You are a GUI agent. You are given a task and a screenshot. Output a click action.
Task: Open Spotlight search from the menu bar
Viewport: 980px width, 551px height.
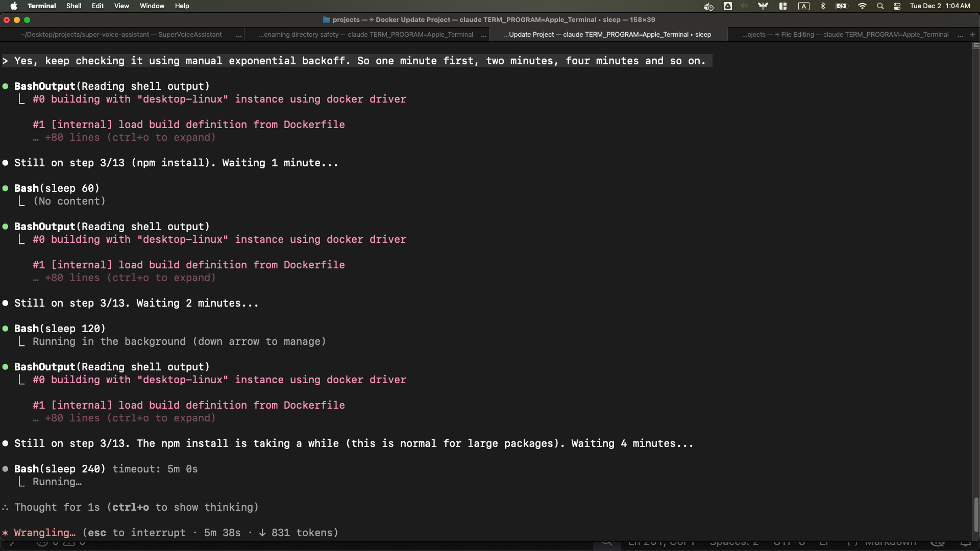(x=880, y=6)
